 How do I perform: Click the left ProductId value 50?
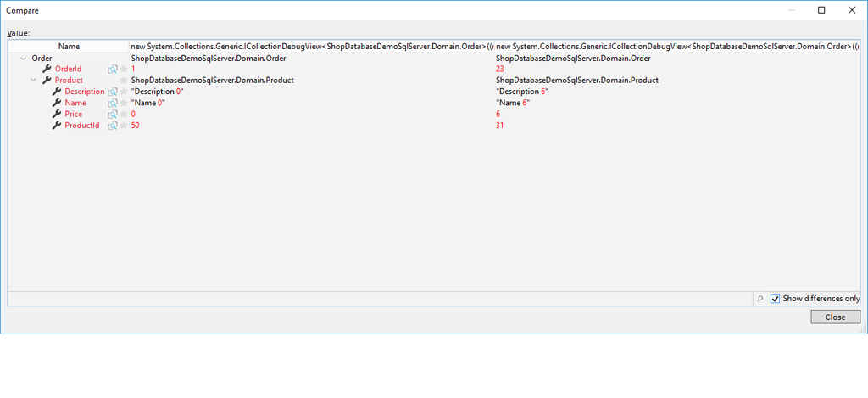click(x=135, y=126)
